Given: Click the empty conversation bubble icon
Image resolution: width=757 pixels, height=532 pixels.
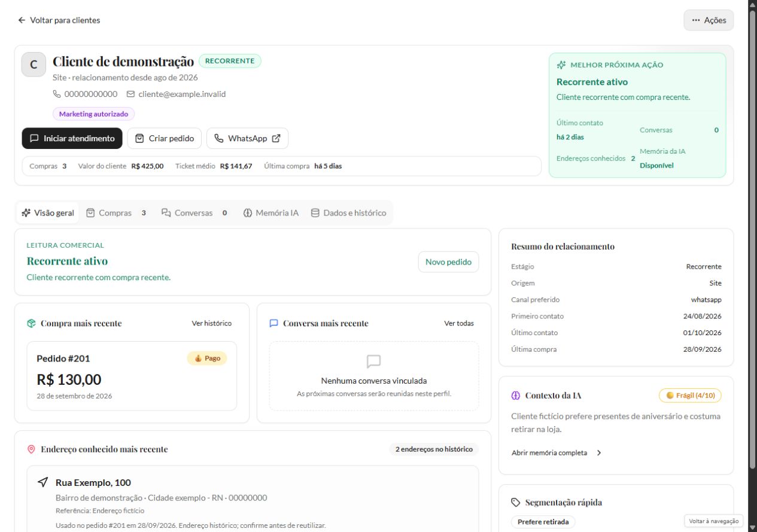Looking at the screenshot, I should coord(374,361).
